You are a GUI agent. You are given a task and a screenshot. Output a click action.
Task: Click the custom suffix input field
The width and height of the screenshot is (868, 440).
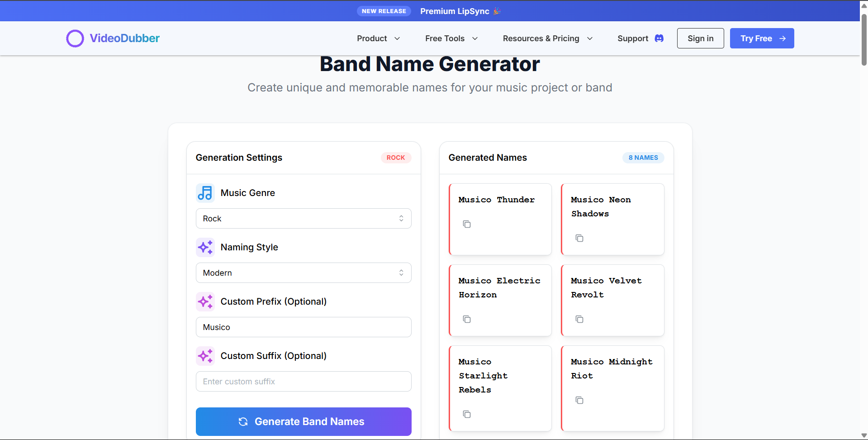coord(303,381)
